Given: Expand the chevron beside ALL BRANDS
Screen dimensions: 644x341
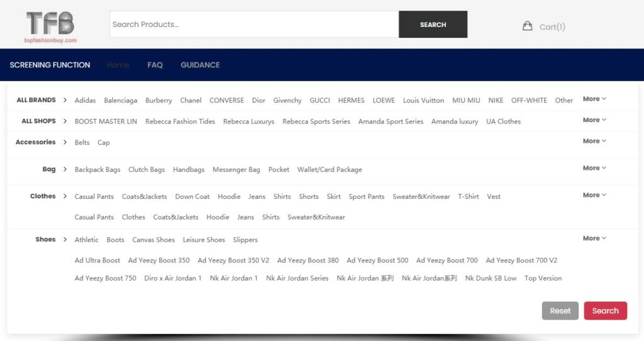Looking at the screenshot, I should [x=65, y=100].
